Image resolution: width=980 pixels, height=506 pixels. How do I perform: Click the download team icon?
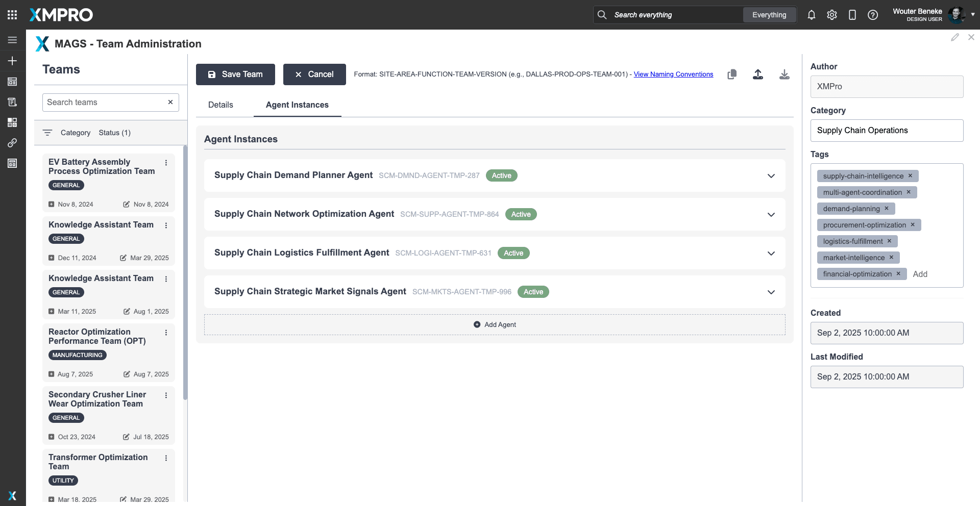[784, 74]
